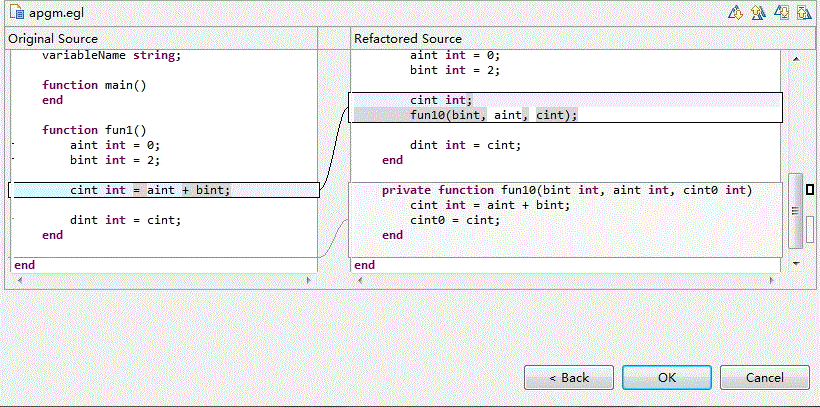Click the 'function main()' line
820x408 pixels.
tap(94, 85)
